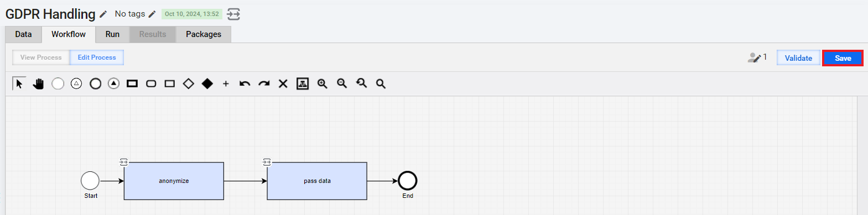Pick the thick-bordered circle end event shape
The image size is (868, 215).
click(95, 83)
